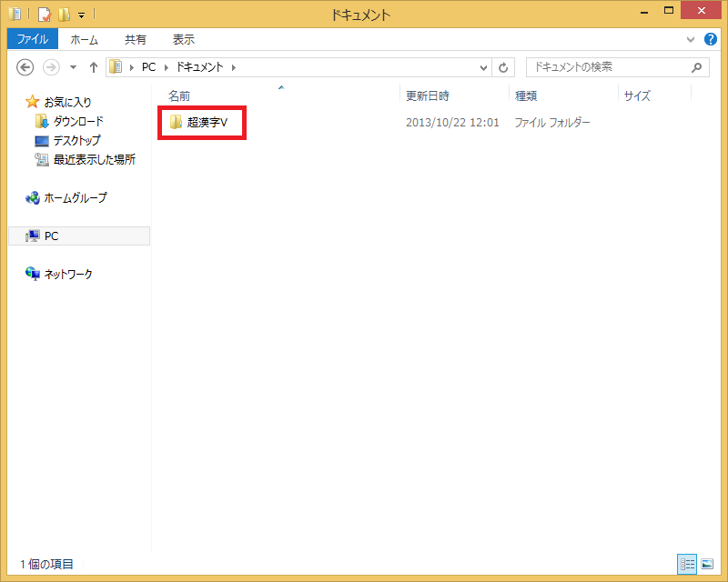Go up one folder level arrow

(94, 67)
